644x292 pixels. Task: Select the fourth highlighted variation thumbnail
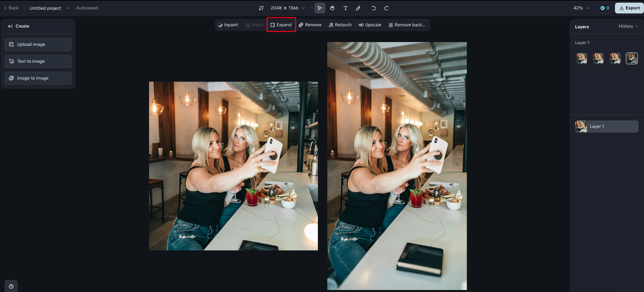tap(631, 58)
